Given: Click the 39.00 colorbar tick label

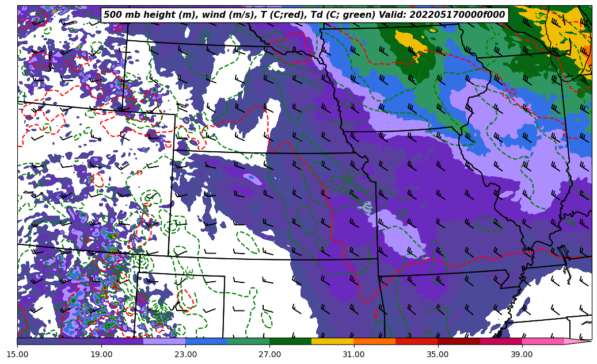Looking at the screenshot, I should [x=522, y=354].
